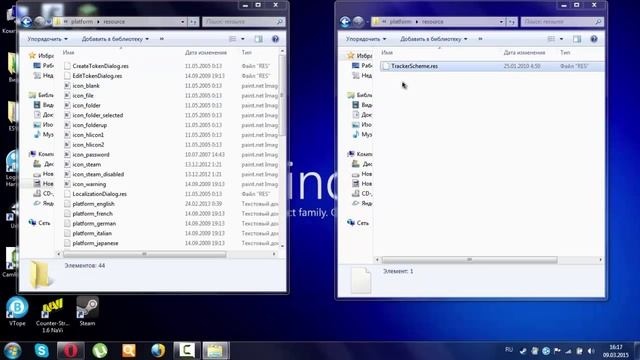Open Упорядочить menu in right window

(366, 39)
